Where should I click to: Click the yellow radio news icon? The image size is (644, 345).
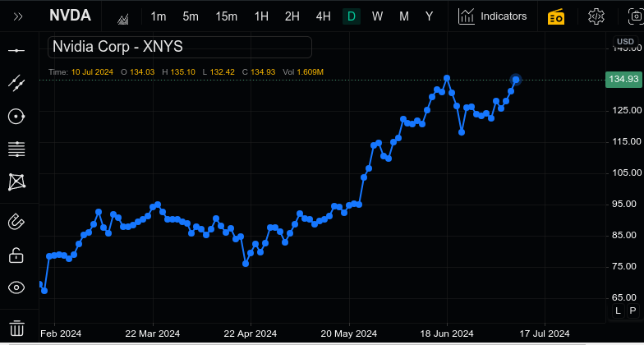point(556,16)
